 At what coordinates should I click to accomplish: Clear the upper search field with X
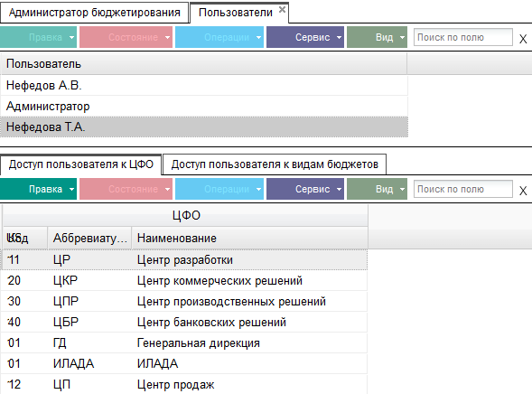click(523, 39)
